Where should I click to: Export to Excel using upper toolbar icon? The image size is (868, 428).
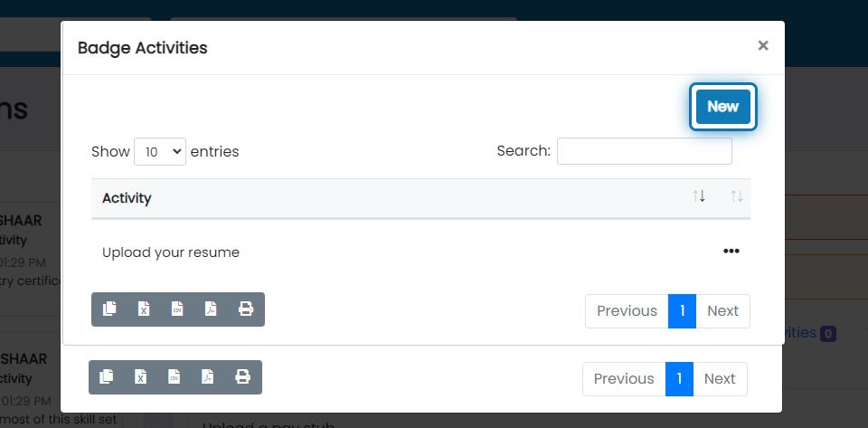[144, 309]
